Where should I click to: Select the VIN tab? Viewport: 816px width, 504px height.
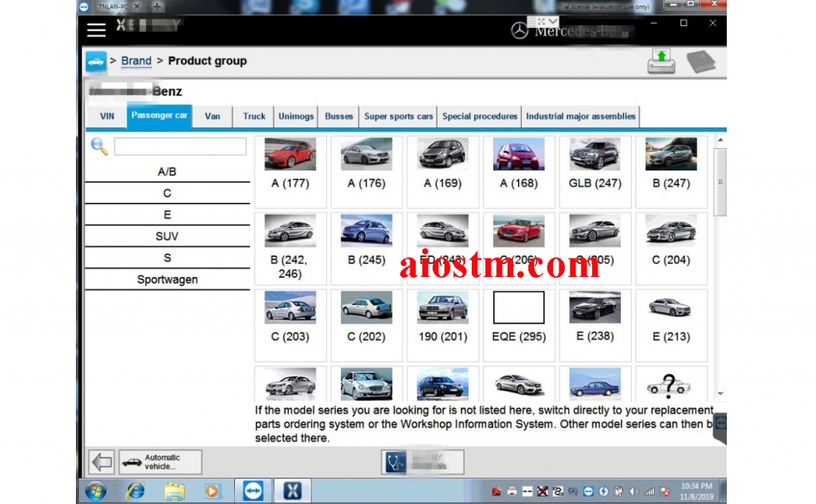click(x=106, y=115)
